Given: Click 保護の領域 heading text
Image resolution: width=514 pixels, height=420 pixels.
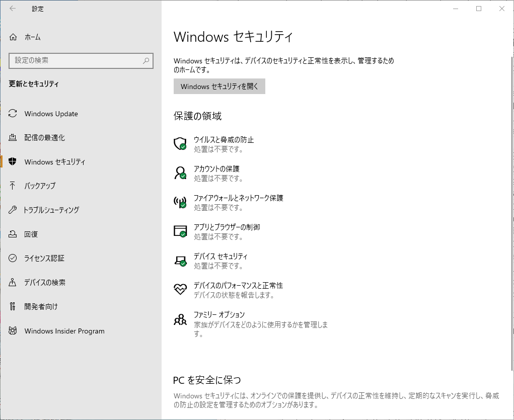Looking at the screenshot, I should [198, 116].
